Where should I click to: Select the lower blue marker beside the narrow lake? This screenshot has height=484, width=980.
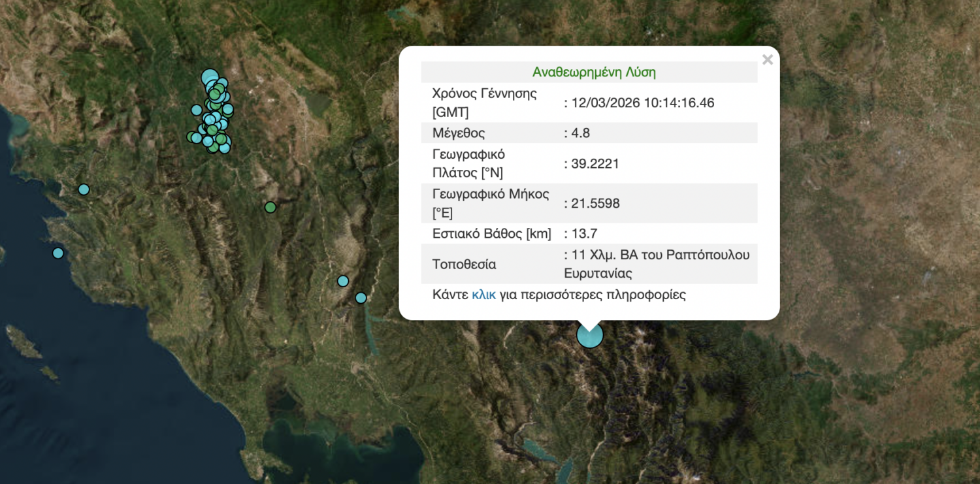361,298
